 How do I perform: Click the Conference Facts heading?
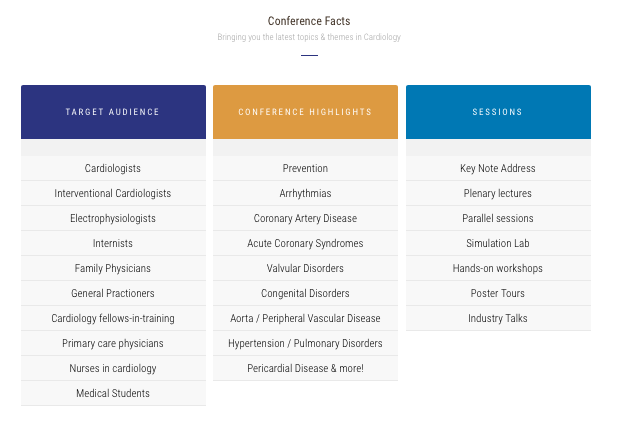(309, 21)
